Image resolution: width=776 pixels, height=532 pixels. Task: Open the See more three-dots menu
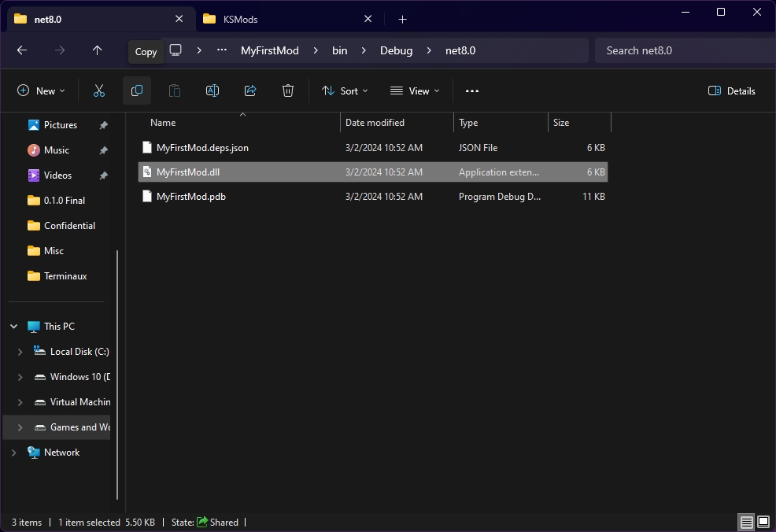(472, 91)
